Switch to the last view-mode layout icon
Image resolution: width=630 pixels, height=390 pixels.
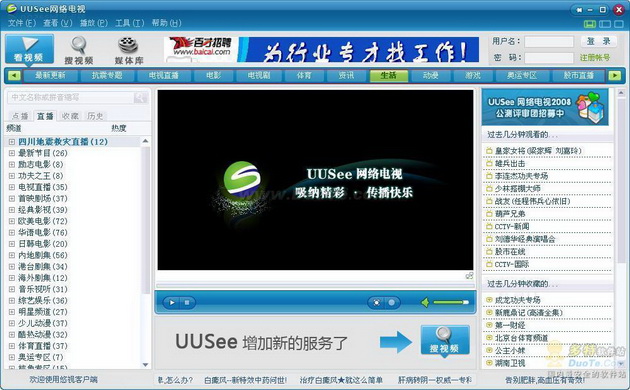tap(619, 24)
